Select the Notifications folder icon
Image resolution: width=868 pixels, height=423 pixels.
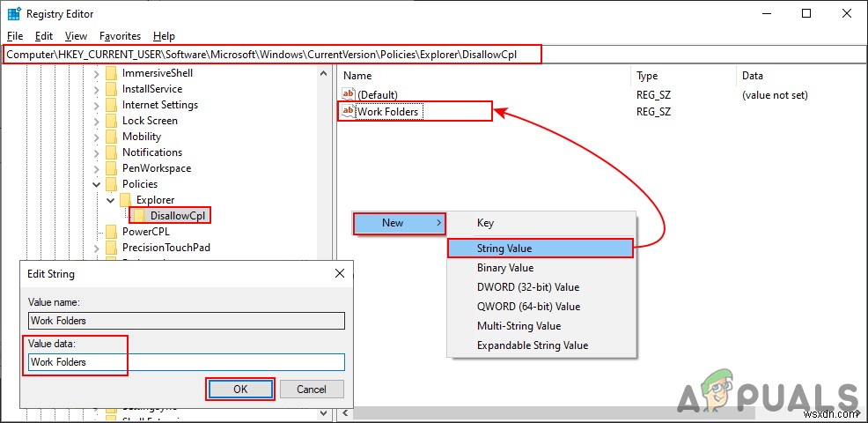coord(111,152)
